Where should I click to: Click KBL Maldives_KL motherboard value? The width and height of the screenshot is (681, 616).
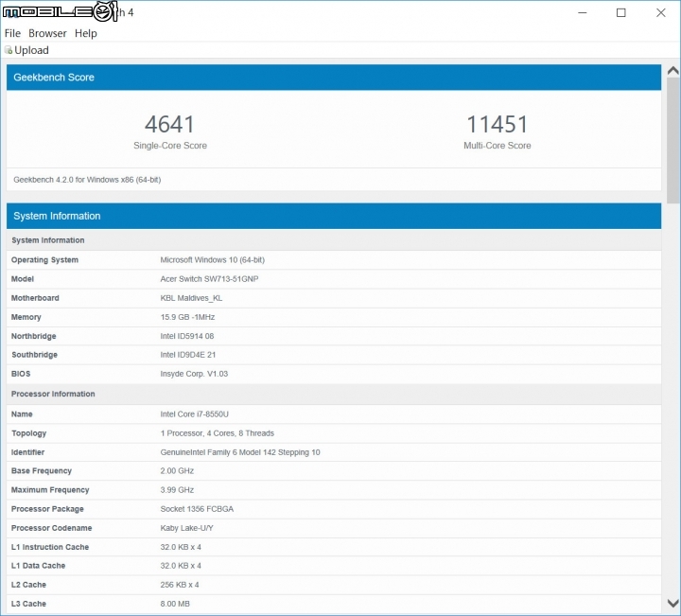click(191, 298)
